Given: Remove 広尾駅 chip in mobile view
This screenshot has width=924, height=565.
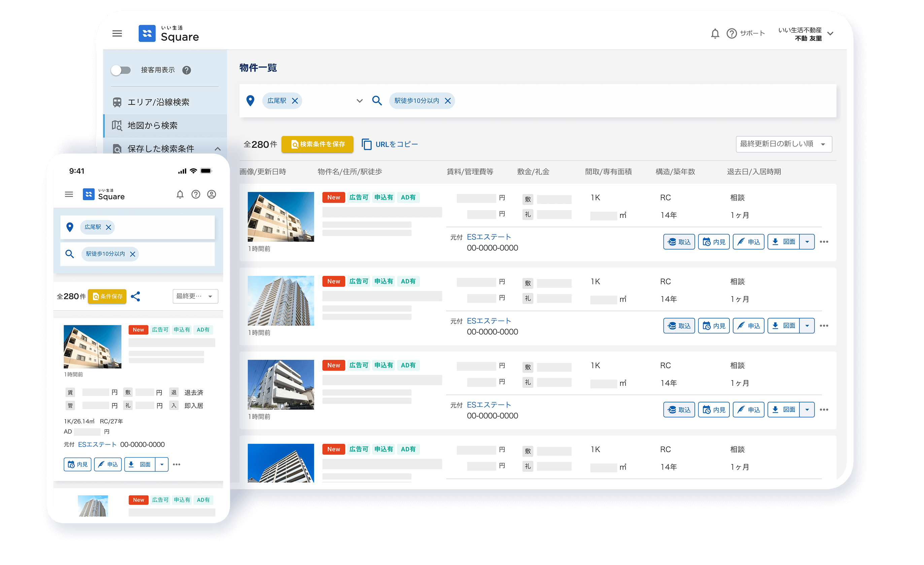Looking at the screenshot, I should [x=108, y=227].
